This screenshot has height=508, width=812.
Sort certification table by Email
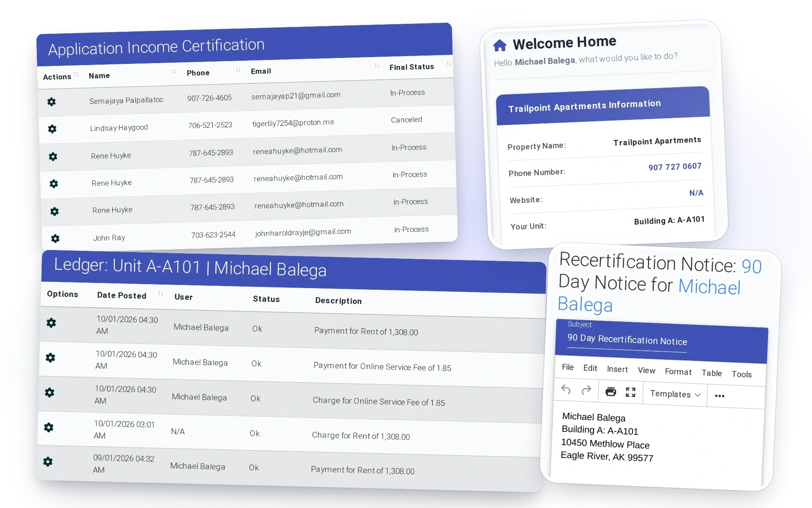[377, 66]
